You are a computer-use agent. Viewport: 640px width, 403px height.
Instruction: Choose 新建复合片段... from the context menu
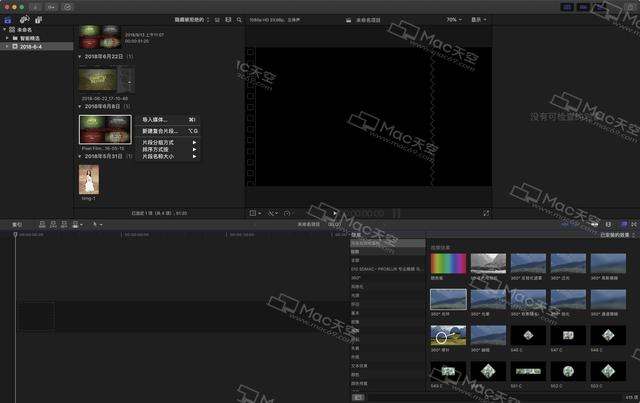(x=168, y=131)
